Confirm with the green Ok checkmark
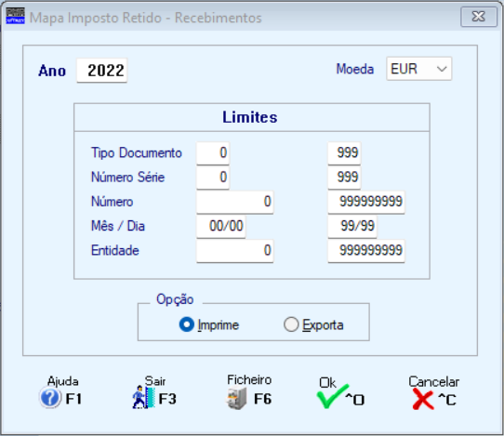The image size is (504, 436). pyautogui.click(x=332, y=396)
